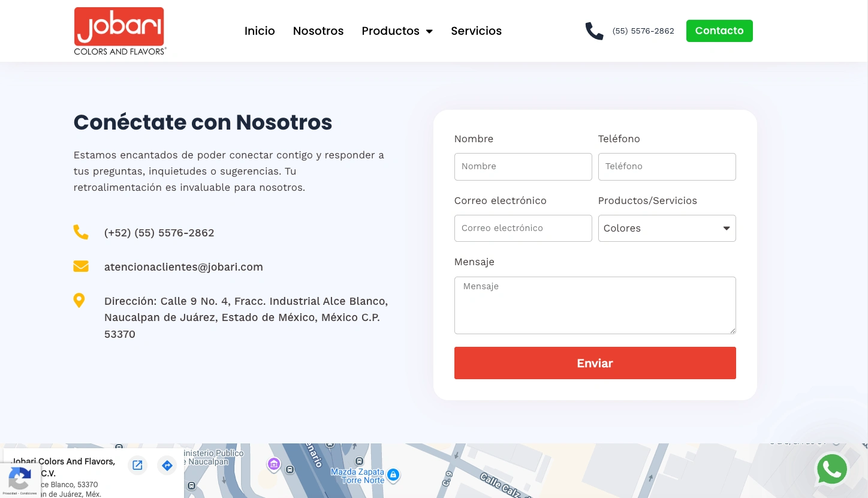Click the yellow envelope email icon

[x=81, y=266]
